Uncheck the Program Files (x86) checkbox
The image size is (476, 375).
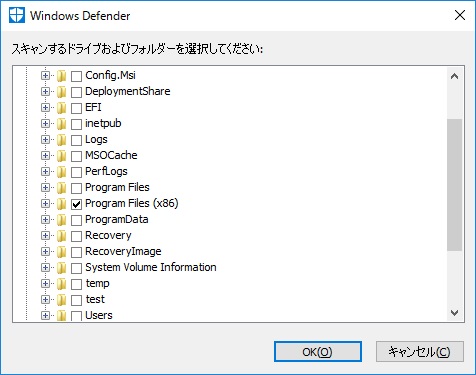pos(76,204)
